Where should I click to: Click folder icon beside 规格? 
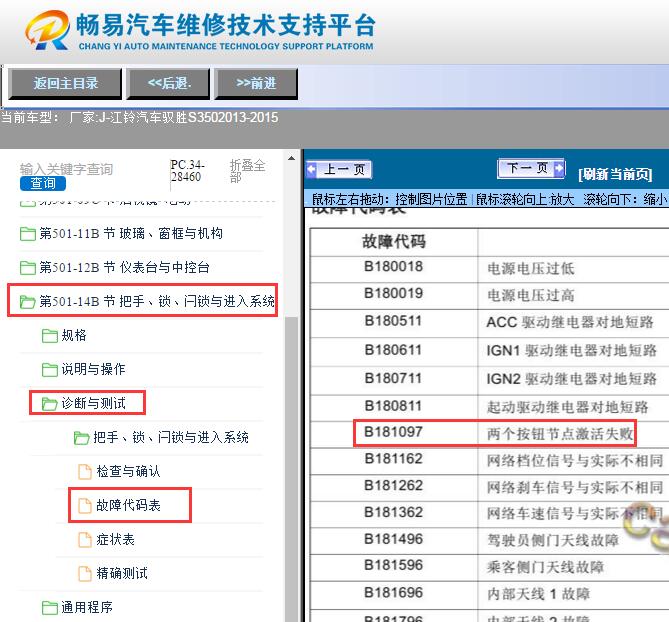click(x=49, y=336)
